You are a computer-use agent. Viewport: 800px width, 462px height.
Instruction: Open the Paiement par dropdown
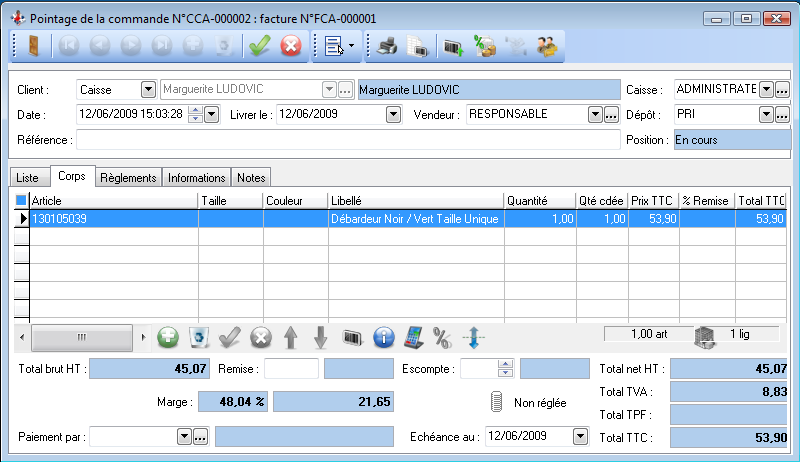tap(183, 437)
